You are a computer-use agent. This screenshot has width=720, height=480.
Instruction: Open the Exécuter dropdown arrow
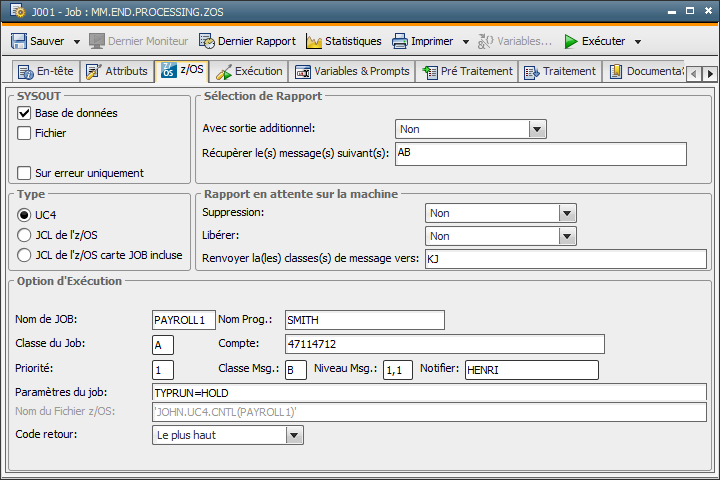point(638,42)
